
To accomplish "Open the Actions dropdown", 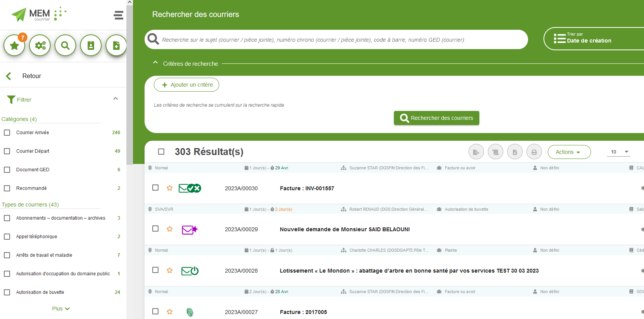I will point(569,152).
